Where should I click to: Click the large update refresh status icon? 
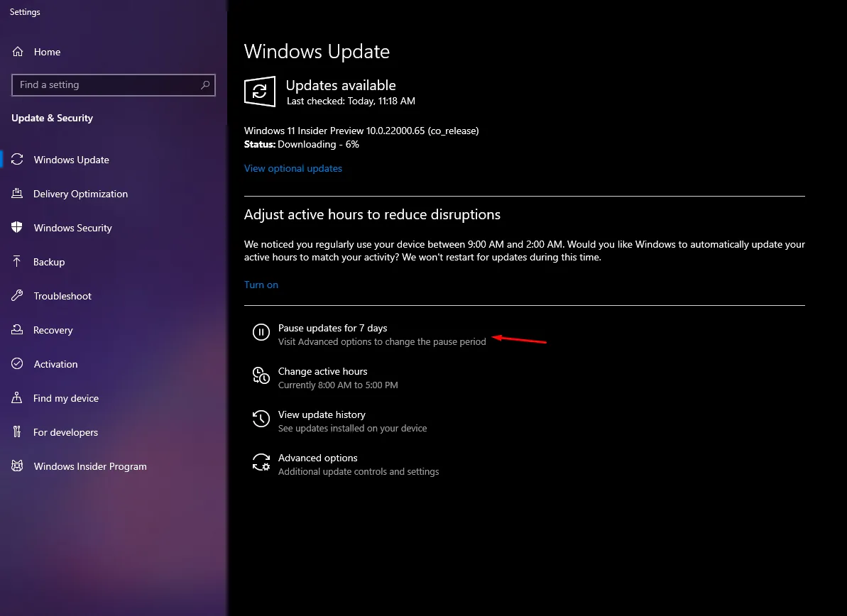point(260,92)
